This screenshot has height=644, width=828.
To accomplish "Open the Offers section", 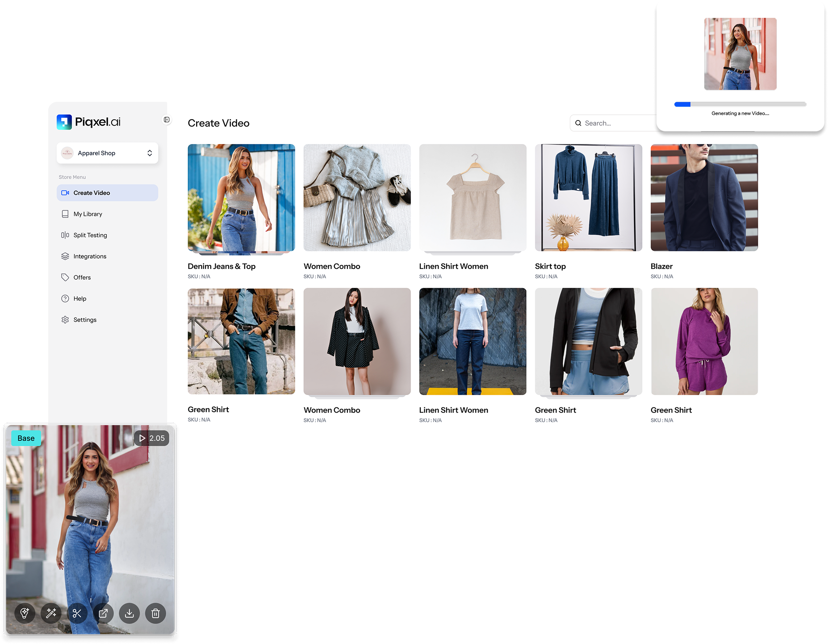I will (82, 277).
